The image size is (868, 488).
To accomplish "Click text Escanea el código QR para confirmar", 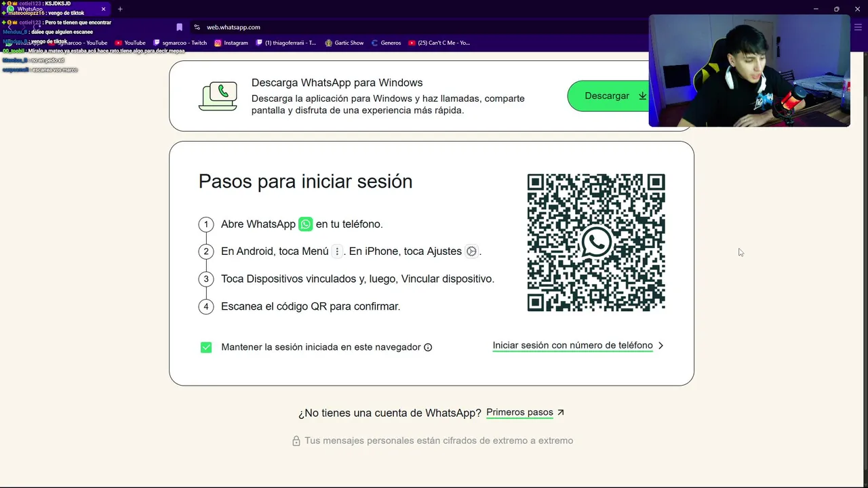I will 311,306.
